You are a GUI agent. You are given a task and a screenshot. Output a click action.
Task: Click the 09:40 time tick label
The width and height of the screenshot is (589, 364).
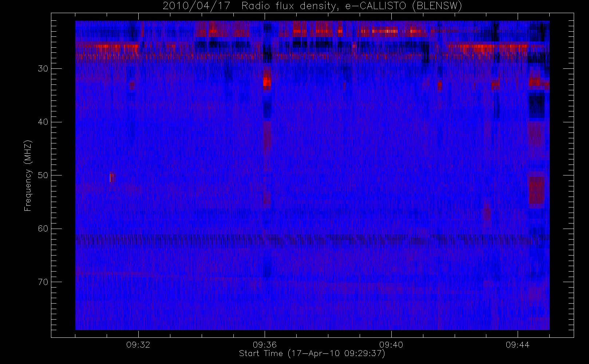click(391, 344)
